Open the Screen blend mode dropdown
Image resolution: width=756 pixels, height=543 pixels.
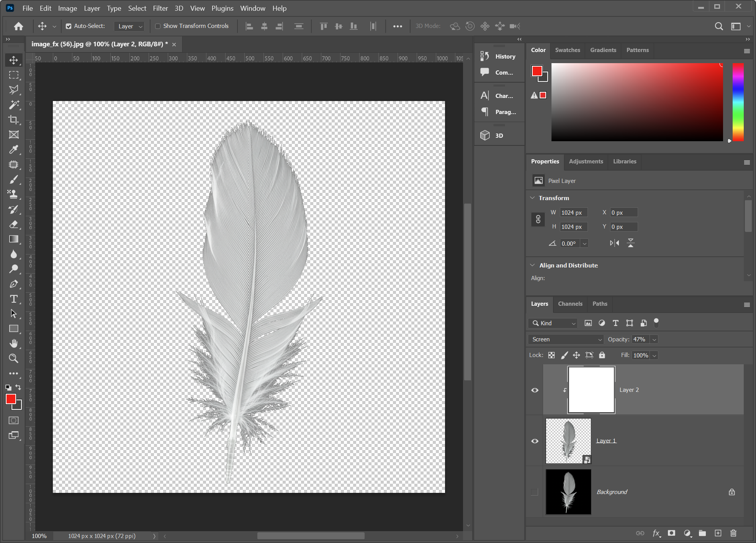565,339
